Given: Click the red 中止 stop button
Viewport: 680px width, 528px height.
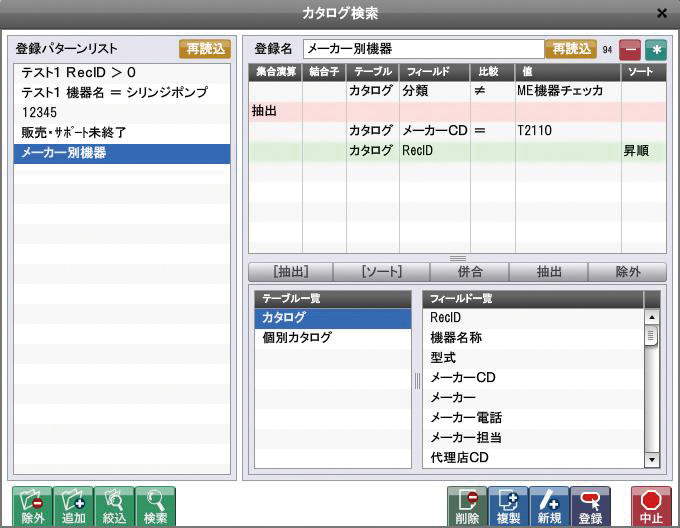Looking at the screenshot, I should tap(651, 506).
